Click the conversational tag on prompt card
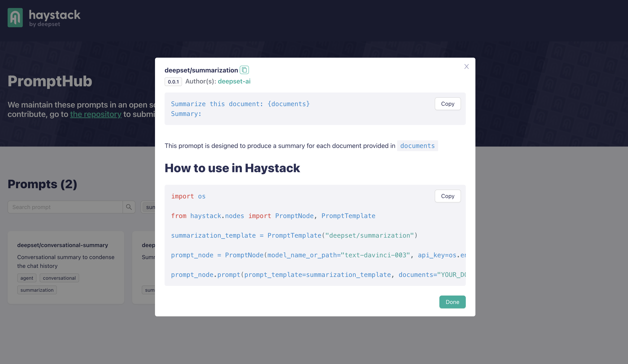This screenshot has width=628, height=364. click(x=58, y=278)
